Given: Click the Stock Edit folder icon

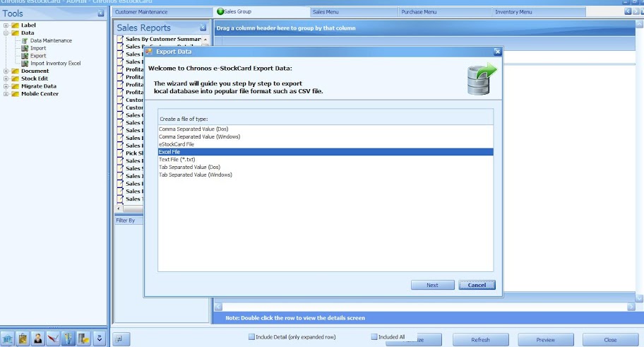Looking at the screenshot, I should pyautogui.click(x=16, y=78).
